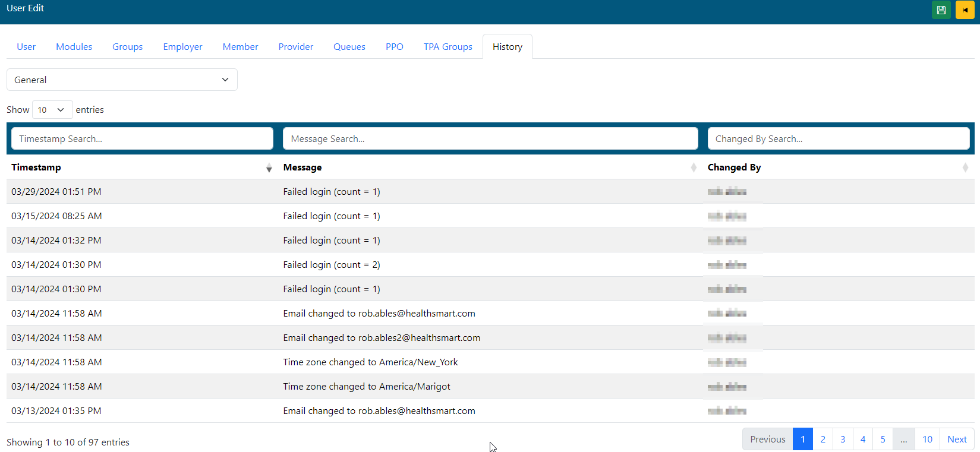Viewport: 980px width, 452px height.
Task: Sort by Message column arrows
Action: click(x=693, y=168)
